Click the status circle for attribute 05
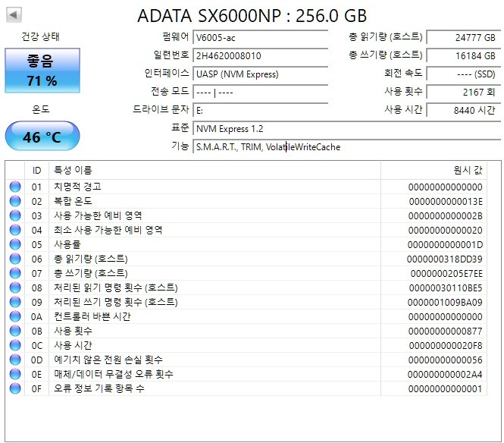The height and width of the screenshot is (443, 504). tap(15, 244)
